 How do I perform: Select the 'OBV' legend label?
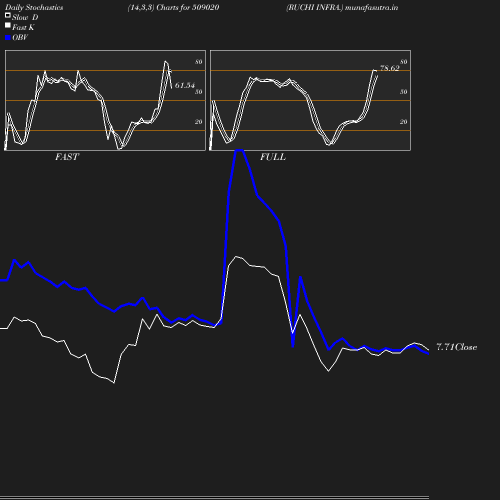click(x=20, y=37)
